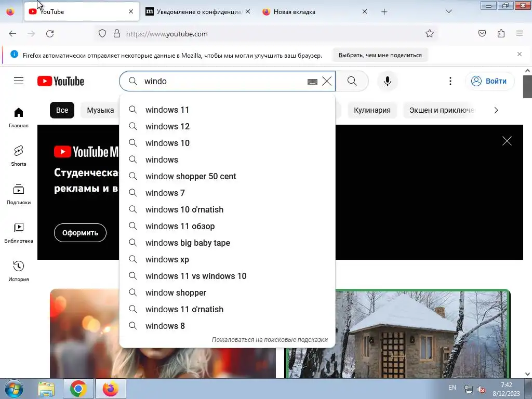Image resolution: width=532 pixels, height=399 pixels.
Task: Choose suggestion "windows 11"
Action: pos(228,110)
